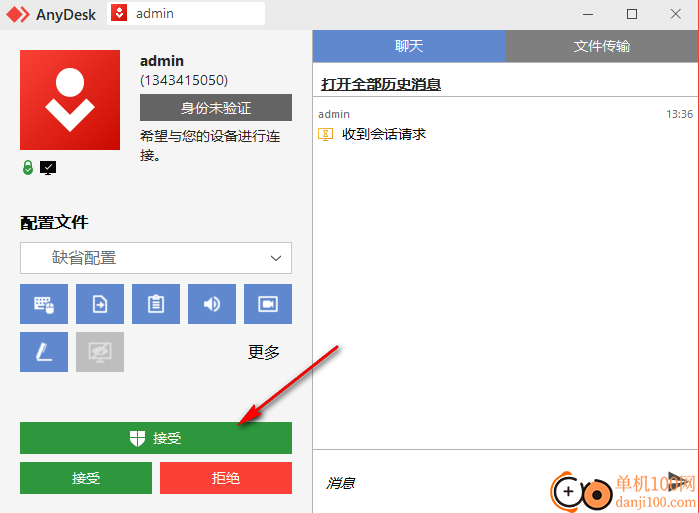Switch to the 聊天 tab
This screenshot has width=699, height=513.
pos(409,46)
